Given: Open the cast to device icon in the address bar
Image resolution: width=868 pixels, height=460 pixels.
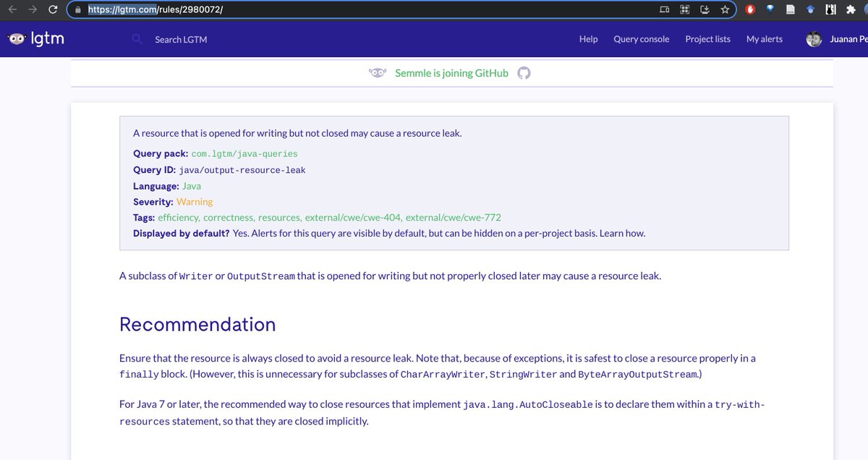Looking at the screenshot, I should coord(665,10).
